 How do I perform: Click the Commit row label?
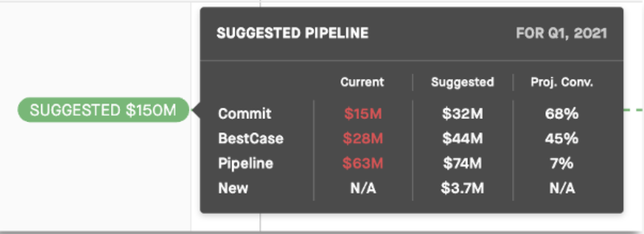tap(244, 113)
